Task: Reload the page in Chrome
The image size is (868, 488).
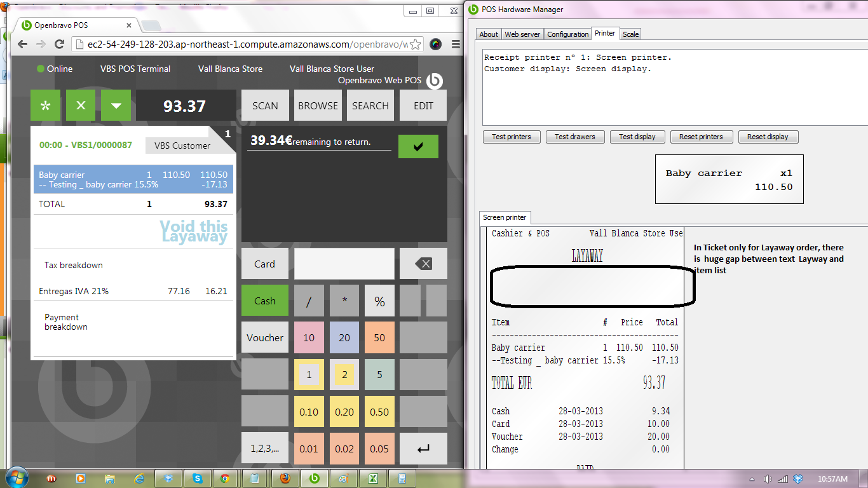Action: [x=59, y=44]
